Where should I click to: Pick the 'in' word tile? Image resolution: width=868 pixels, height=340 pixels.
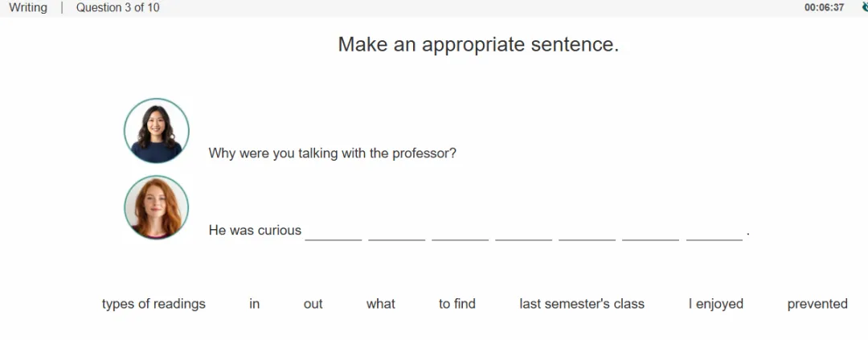point(254,304)
